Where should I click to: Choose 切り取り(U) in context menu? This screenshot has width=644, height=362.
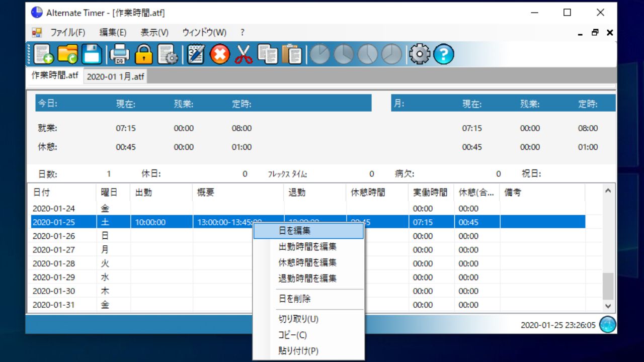(x=308, y=319)
